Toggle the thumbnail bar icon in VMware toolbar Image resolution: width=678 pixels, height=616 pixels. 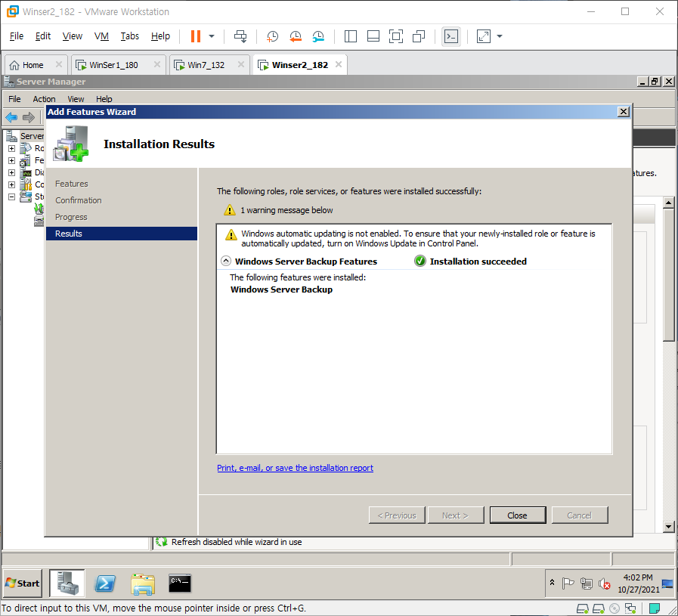pyautogui.click(x=373, y=36)
